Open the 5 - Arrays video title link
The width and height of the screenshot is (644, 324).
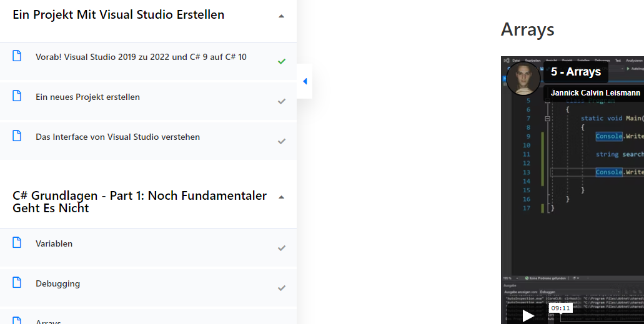[x=576, y=72]
